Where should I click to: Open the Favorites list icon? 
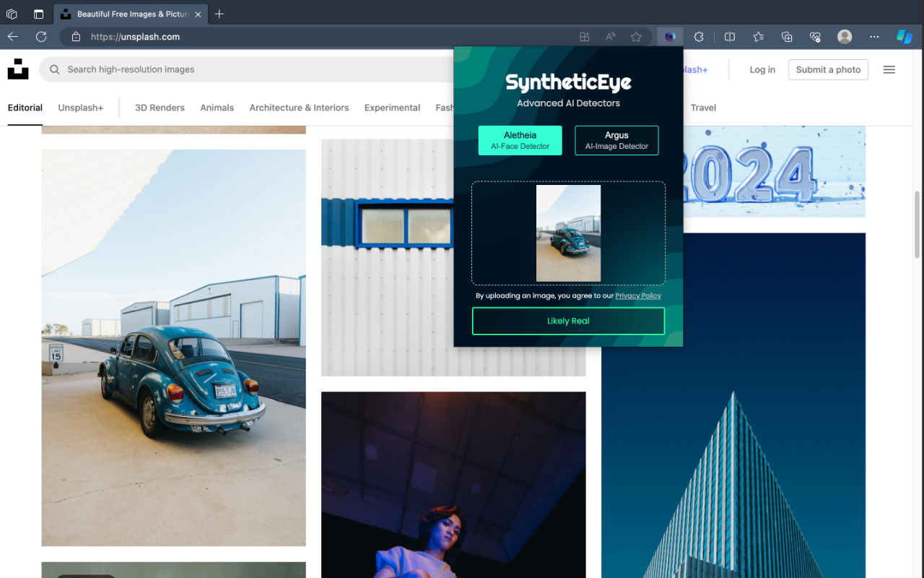click(x=758, y=37)
